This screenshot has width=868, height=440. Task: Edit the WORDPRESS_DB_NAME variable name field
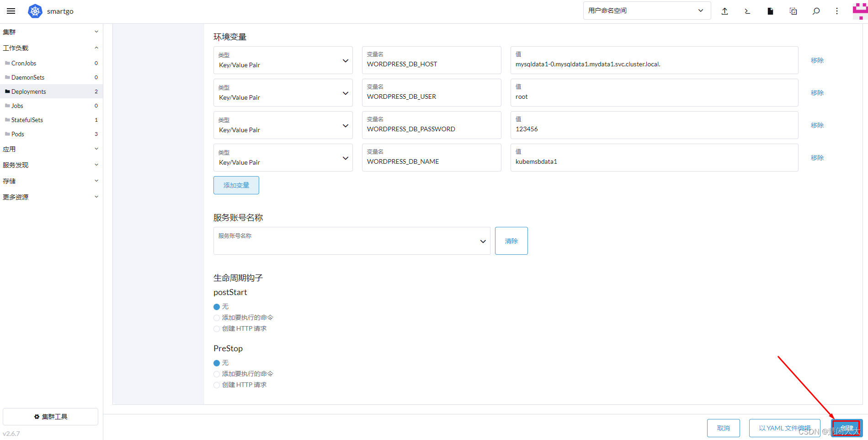click(x=431, y=157)
